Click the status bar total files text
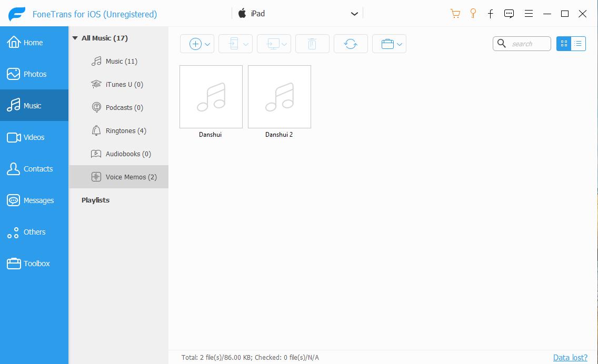The image size is (598, 364). (250, 358)
